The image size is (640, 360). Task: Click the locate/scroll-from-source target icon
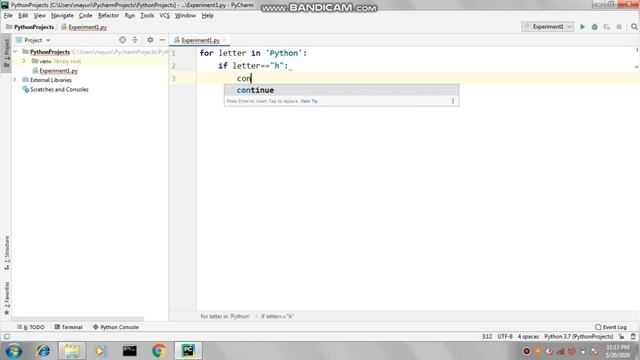[x=122, y=40]
